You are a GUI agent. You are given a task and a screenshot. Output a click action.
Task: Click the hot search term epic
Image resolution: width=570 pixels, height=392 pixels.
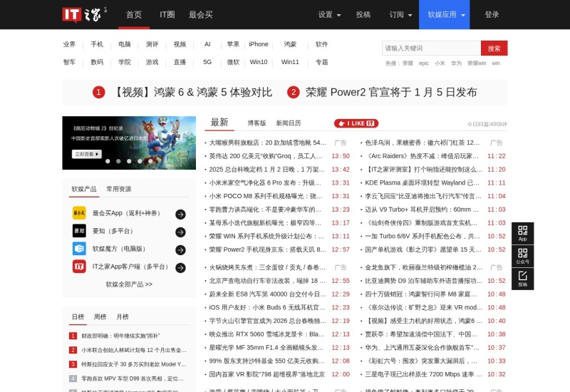click(424, 63)
